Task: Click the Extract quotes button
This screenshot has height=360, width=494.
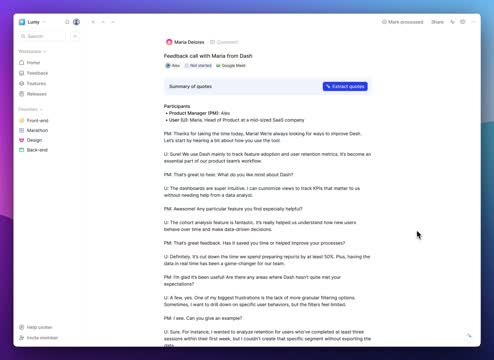Action: click(x=345, y=86)
